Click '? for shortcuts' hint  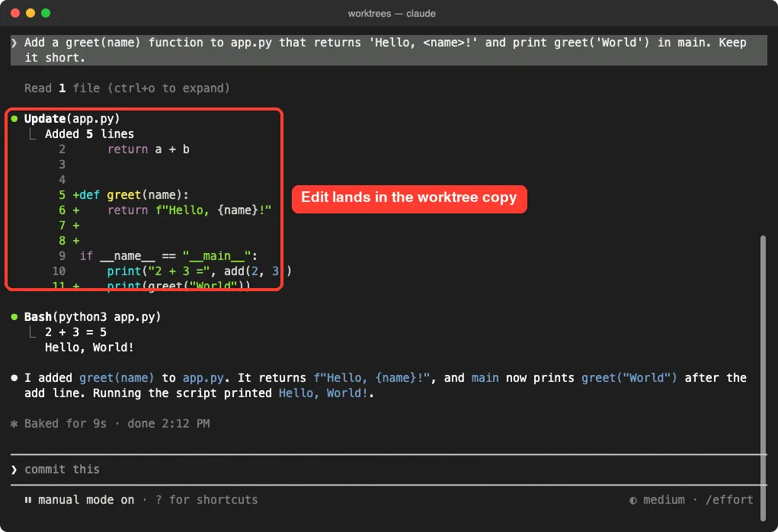click(207, 500)
